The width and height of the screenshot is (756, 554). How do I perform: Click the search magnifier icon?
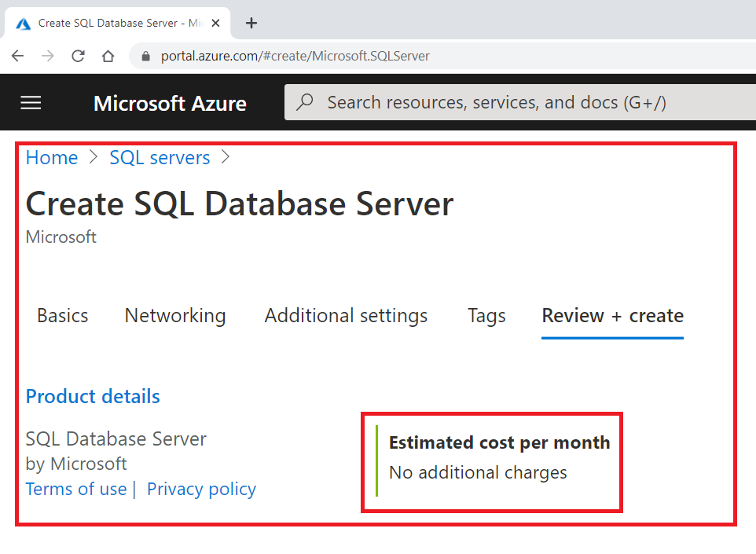point(306,102)
